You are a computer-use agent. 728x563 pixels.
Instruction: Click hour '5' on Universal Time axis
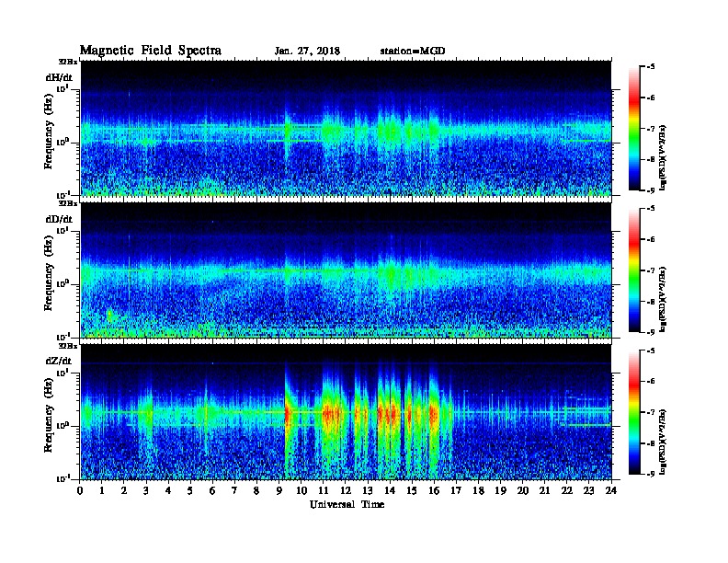[x=190, y=491]
